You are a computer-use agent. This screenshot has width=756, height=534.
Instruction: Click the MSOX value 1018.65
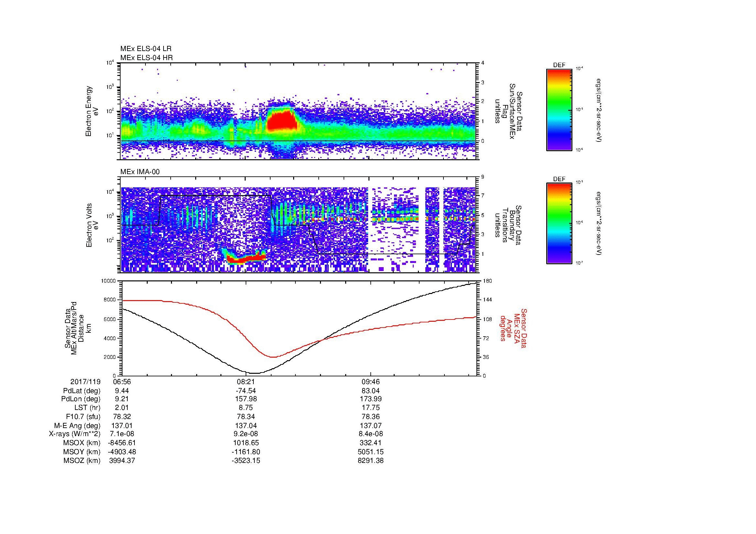click(246, 443)
